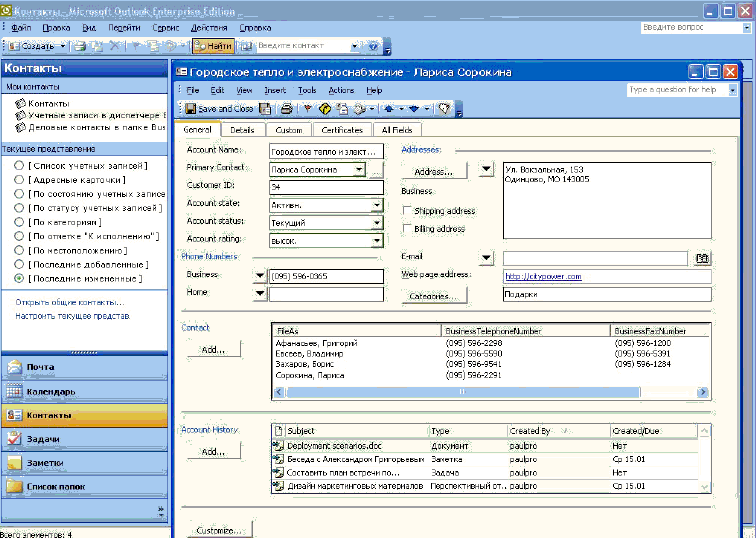Screen dimensions: 756x538
Task: Click the yellow map directions icon
Action: click(x=325, y=109)
